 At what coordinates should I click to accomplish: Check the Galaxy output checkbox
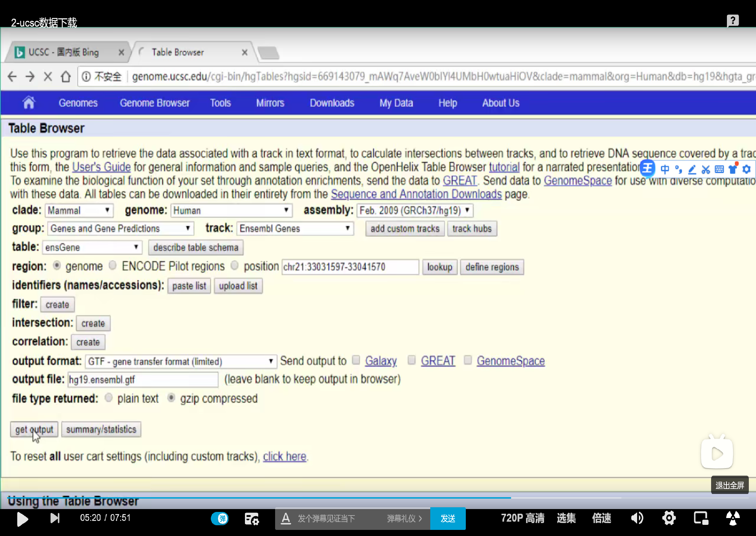point(356,360)
